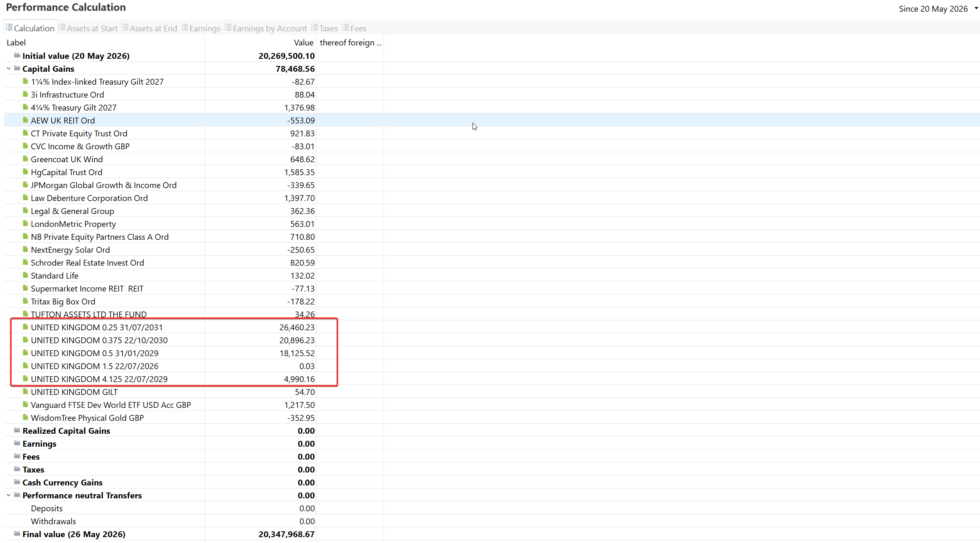This screenshot has width=980, height=543.
Task: Click the security icon for NextEnergy Solar Ord
Action: (25, 249)
